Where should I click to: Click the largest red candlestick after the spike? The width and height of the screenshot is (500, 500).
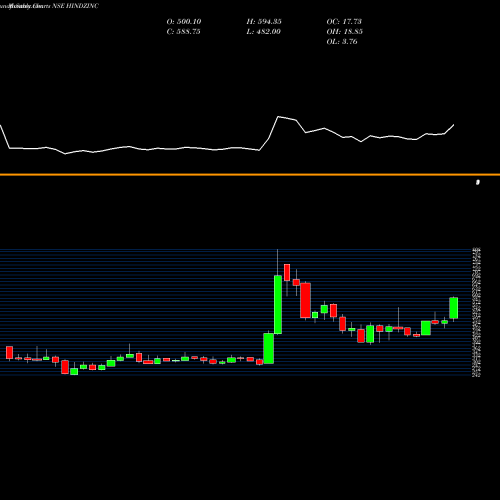pos(305,300)
